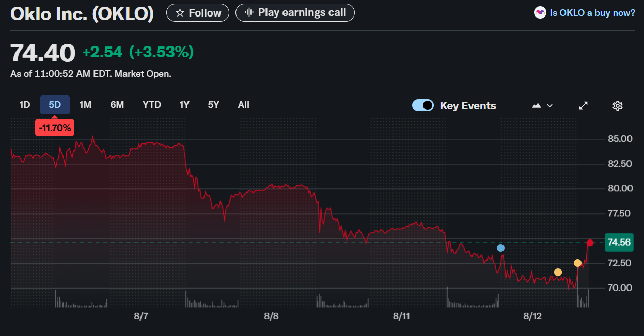644x336 pixels.
Task: Switch to the 6M chart range
Action: 117,105
